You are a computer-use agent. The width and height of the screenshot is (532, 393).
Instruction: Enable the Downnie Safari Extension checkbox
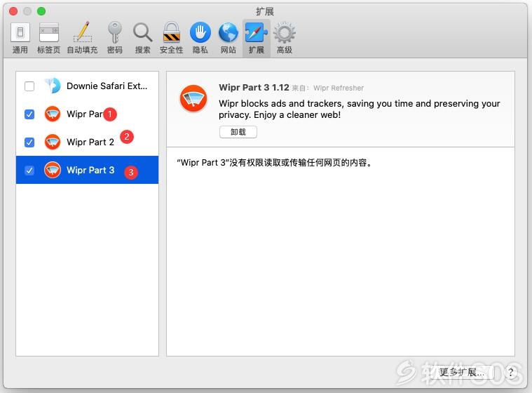click(29, 86)
